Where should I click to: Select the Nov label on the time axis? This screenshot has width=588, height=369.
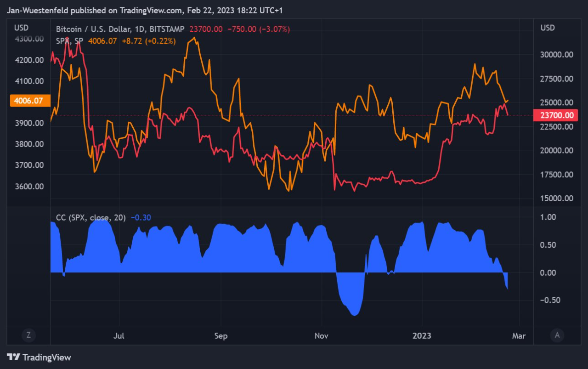tap(321, 336)
